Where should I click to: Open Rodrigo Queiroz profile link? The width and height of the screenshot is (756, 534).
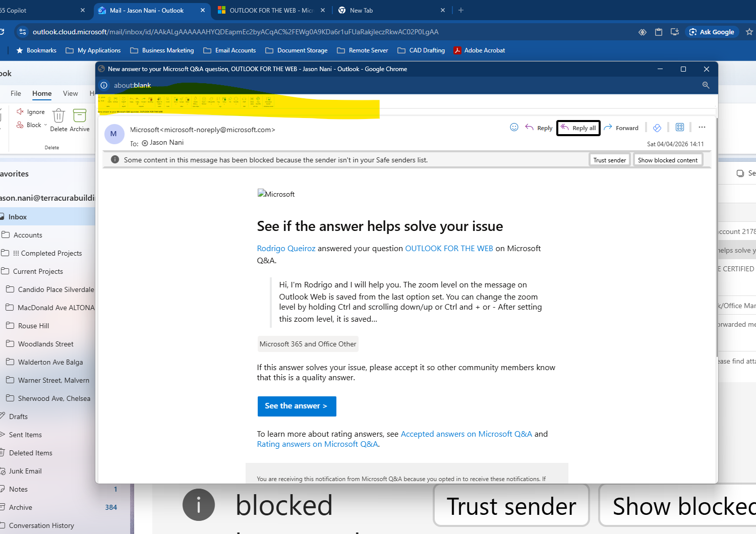click(x=286, y=248)
